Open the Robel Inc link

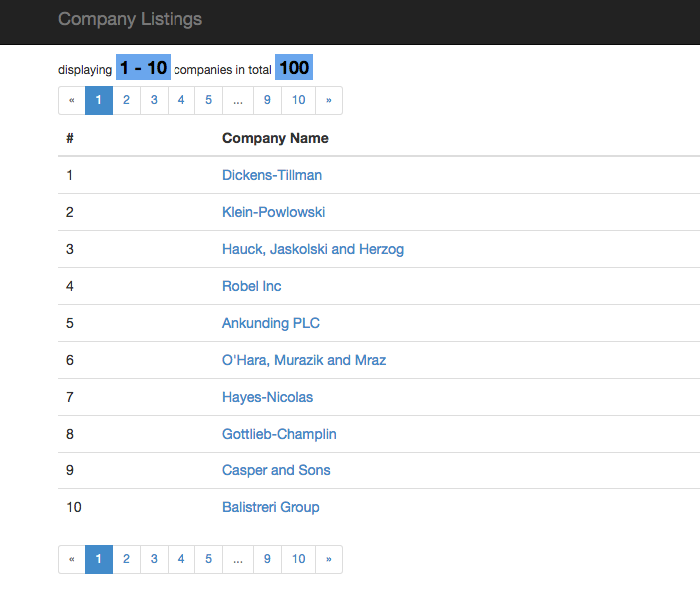tap(251, 286)
